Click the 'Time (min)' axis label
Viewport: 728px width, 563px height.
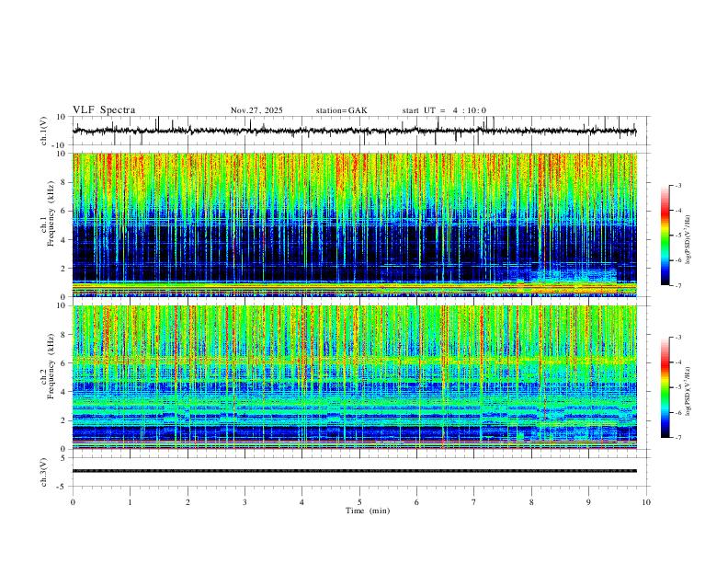pos(368,511)
